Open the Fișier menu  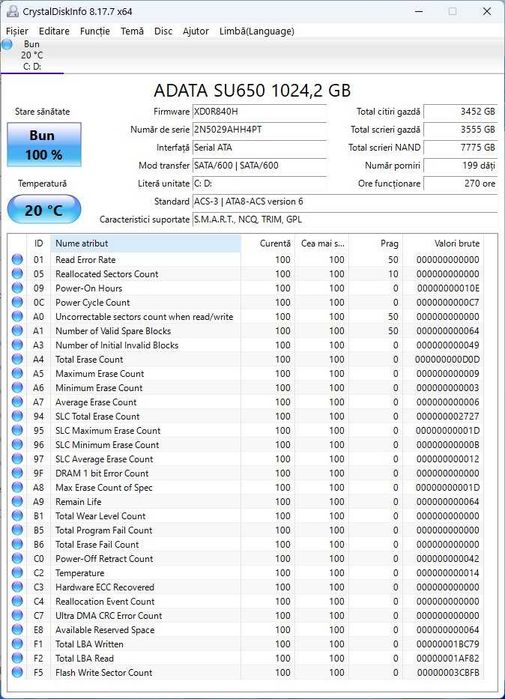point(17,31)
